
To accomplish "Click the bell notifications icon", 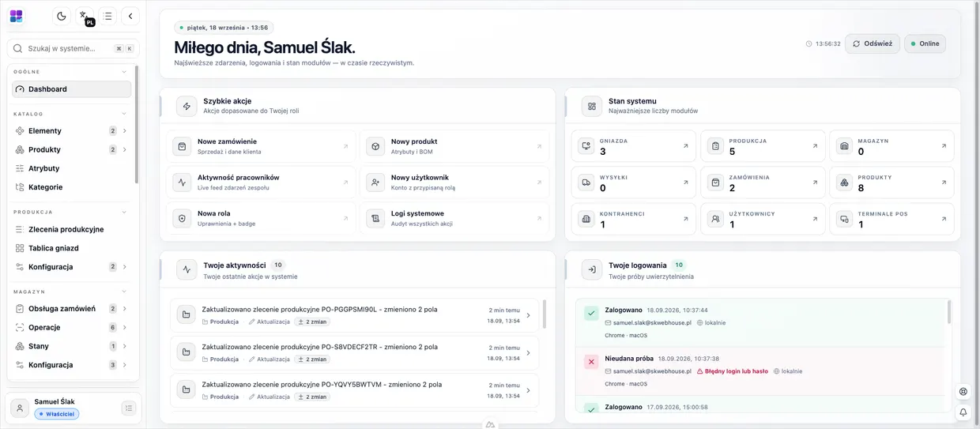I will point(963,412).
